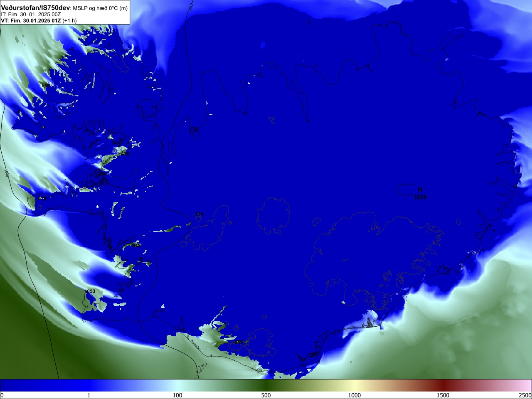Pick the pale cyan color at 100 on colorbar
Screen dimensions: 532x399
177,385
